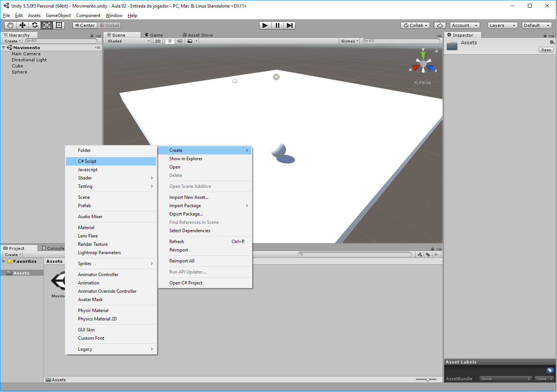The height and width of the screenshot is (392, 557).
Task: Open the GameObject menu
Action: pyautogui.click(x=58, y=16)
